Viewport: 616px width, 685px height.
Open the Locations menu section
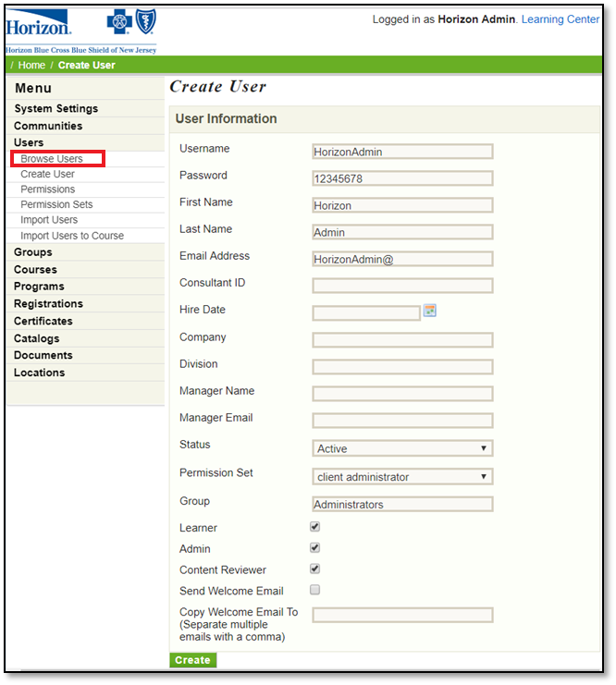(x=40, y=373)
